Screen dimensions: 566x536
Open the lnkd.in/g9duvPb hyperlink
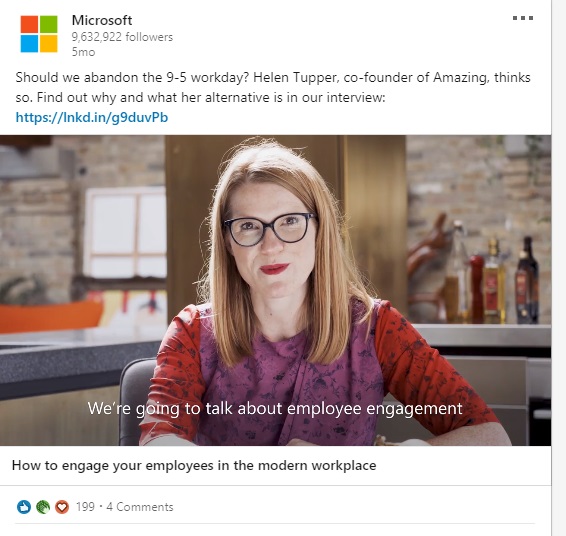click(x=92, y=117)
